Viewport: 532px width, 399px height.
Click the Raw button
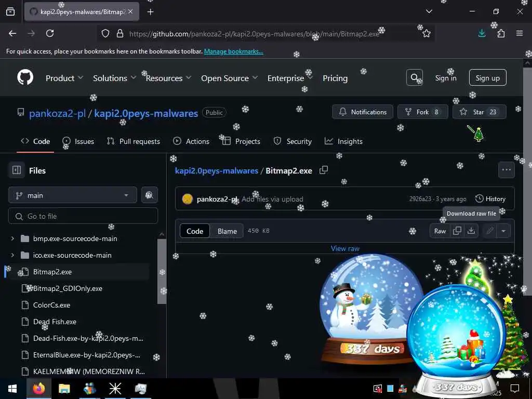(440, 231)
